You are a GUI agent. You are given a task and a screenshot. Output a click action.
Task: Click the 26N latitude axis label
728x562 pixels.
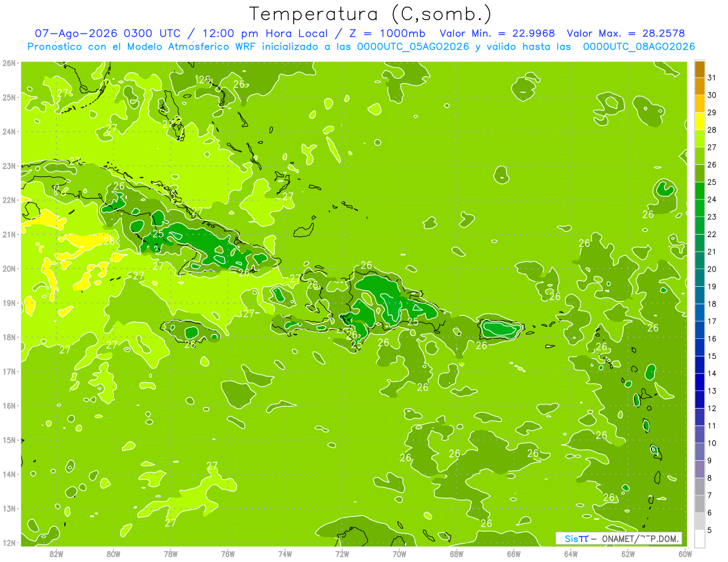[9, 63]
